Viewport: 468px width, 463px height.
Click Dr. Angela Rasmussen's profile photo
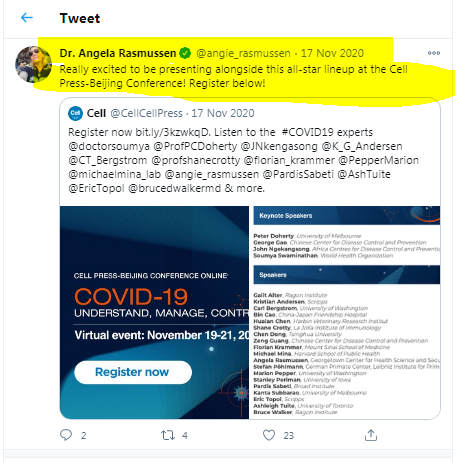point(33,64)
